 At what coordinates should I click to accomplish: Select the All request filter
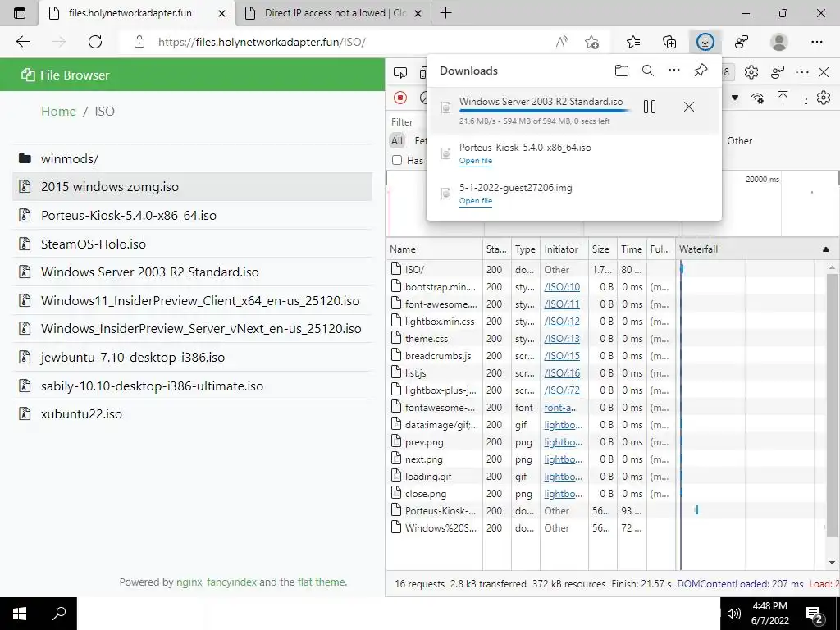coord(397,141)
